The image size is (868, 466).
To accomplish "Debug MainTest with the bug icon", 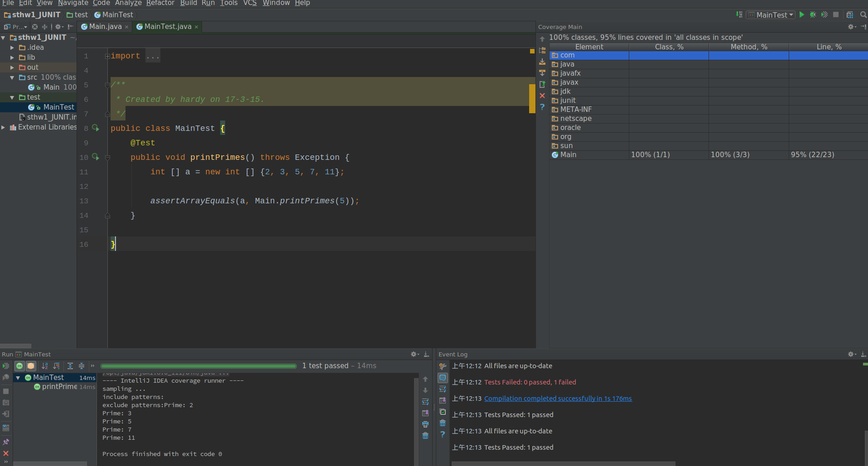I will tap(813, 15).
